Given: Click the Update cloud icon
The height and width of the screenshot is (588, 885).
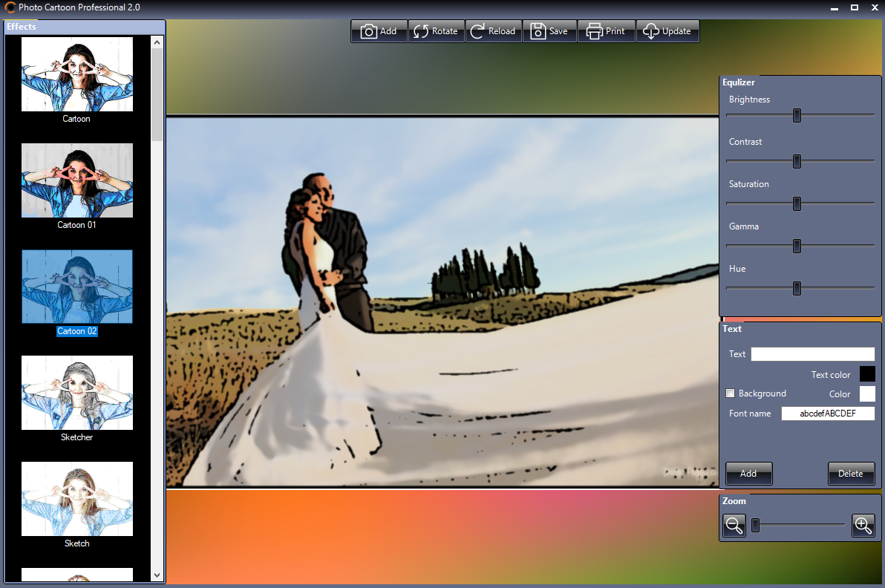Looking at the screenshot, I should click(x=650, y=31).
